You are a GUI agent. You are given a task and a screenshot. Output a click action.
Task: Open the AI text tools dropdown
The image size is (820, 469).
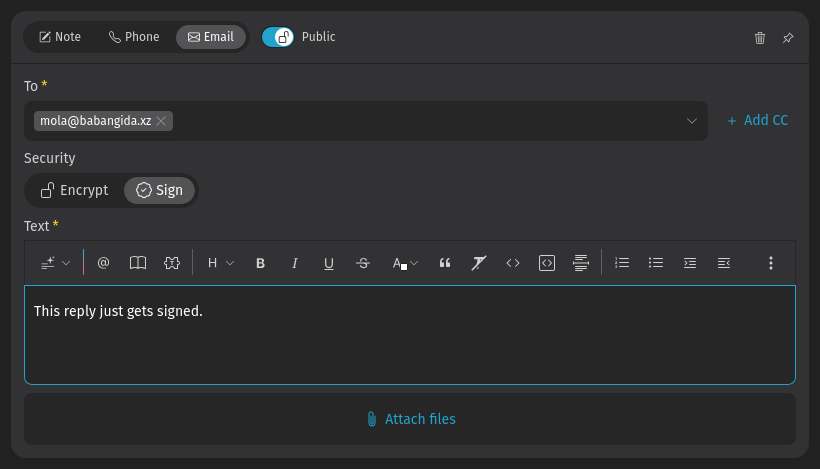click(55, 263)
